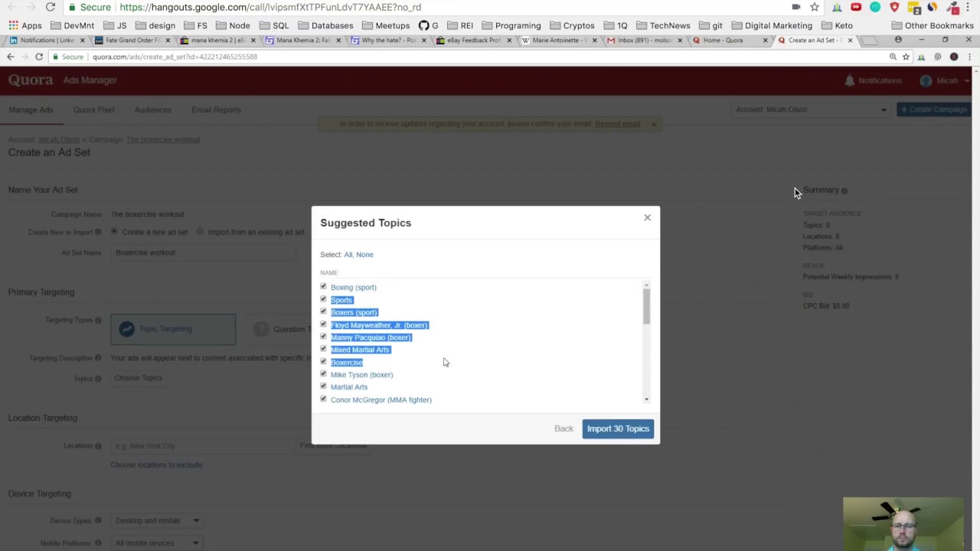Image resolution: width=980 pixels, height=551 pixels.
Task: Open the Mobile Platforms dropdown
Action: coord(157,543)
